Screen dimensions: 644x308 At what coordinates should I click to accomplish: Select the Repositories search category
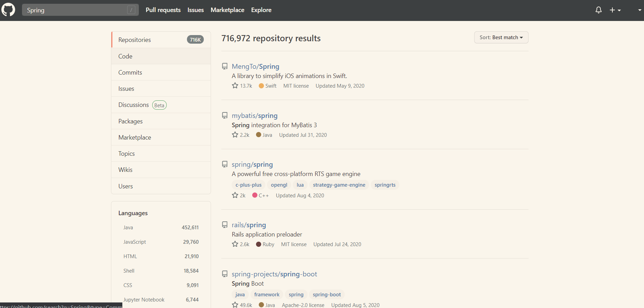161,40
